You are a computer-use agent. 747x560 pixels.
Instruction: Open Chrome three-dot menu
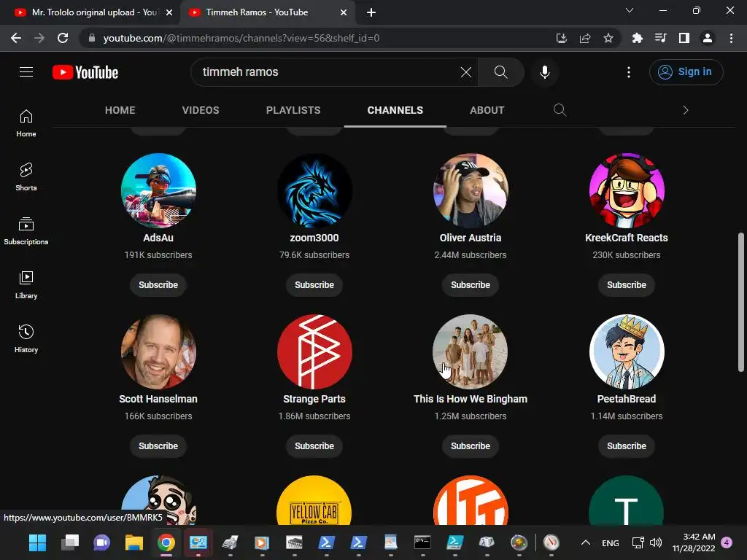(x=731, y=38)
